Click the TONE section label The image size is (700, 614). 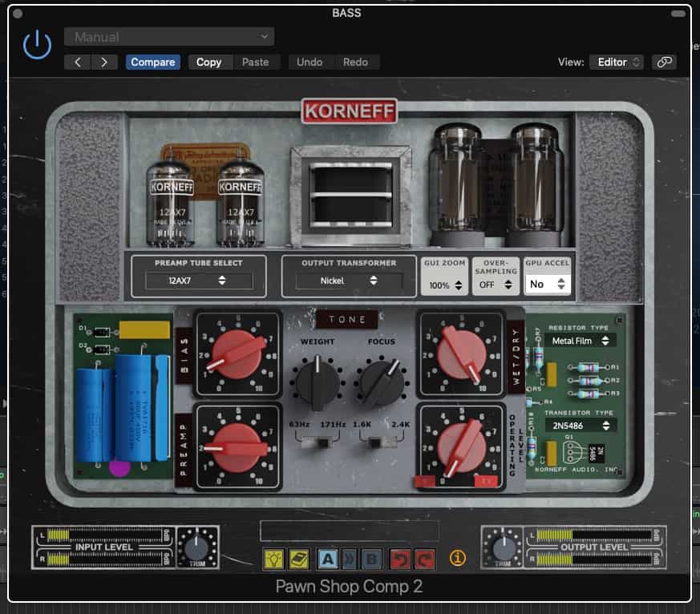pos(347,320)
